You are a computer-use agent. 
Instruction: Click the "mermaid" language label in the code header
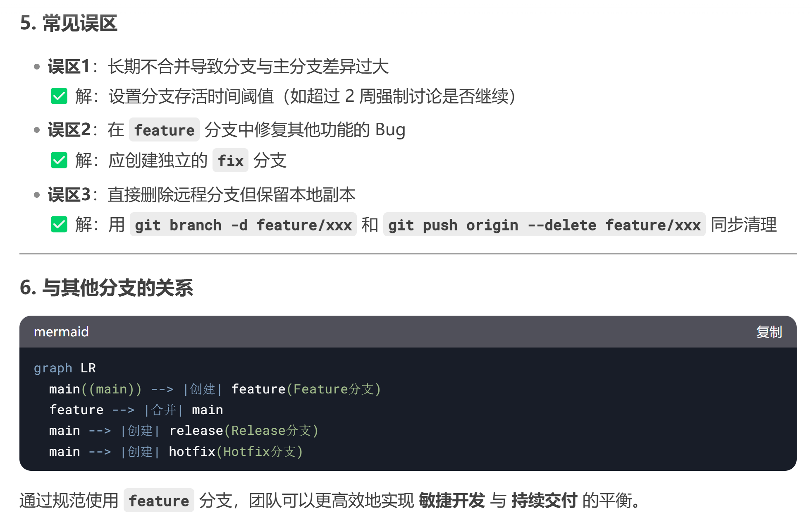click(x=61, y=332)
